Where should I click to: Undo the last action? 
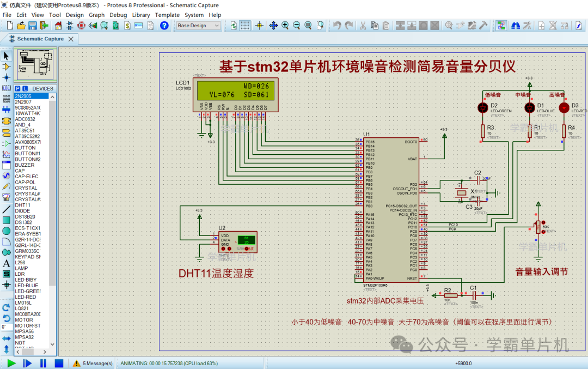pos(337,26)
